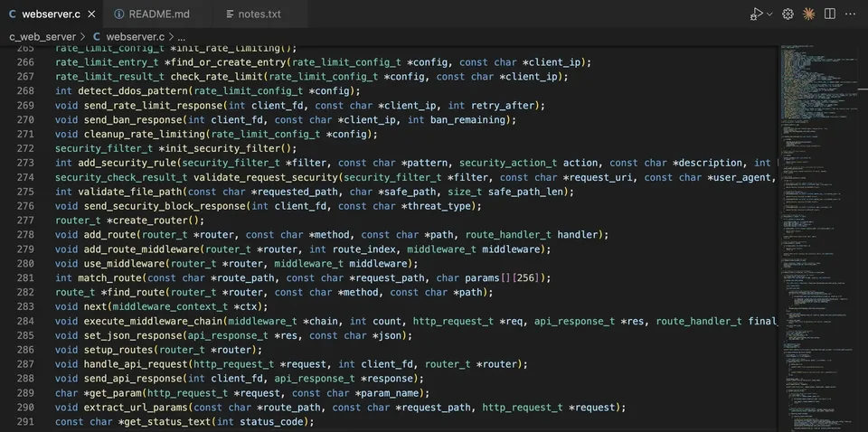Click on send_ban_response function name

tap(133, 119)
